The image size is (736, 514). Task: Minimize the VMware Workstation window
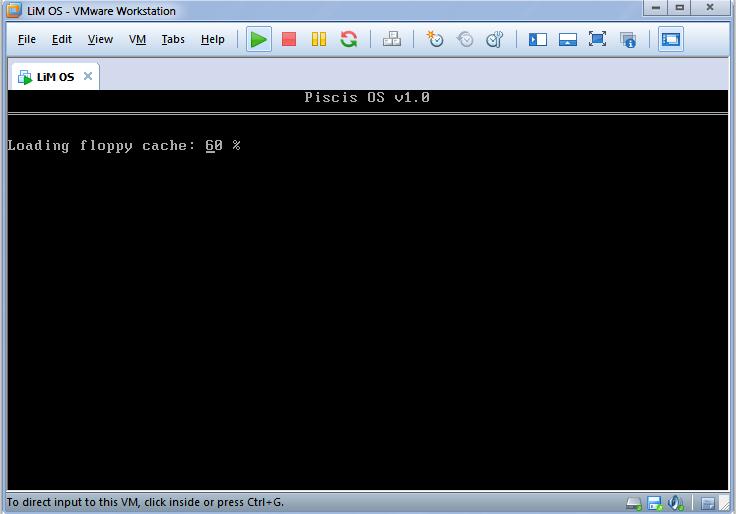point(655,8)
